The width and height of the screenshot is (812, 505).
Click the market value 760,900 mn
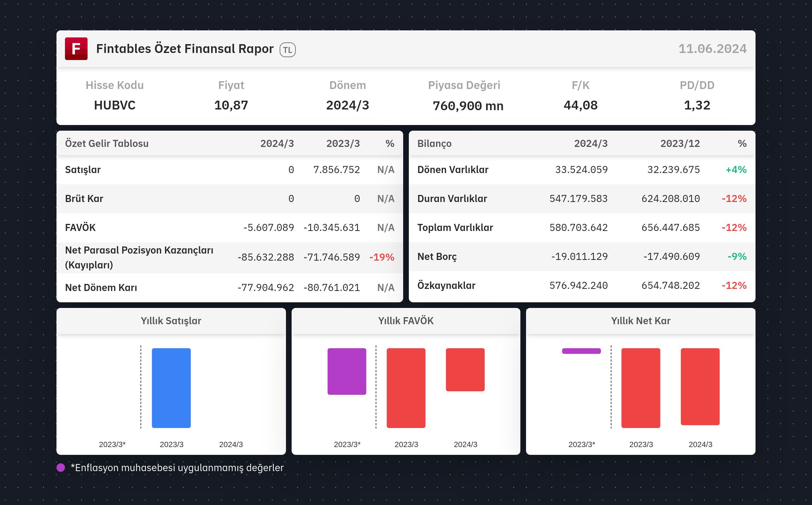click(468, 106)
